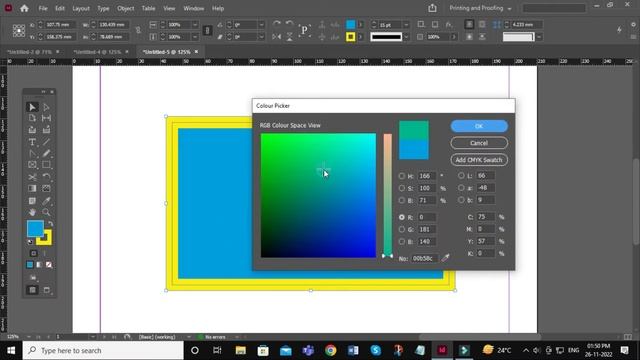The width and height of the screenshot is (640, 360).
Task: Open the Layout menu
Action: point(81,8)
